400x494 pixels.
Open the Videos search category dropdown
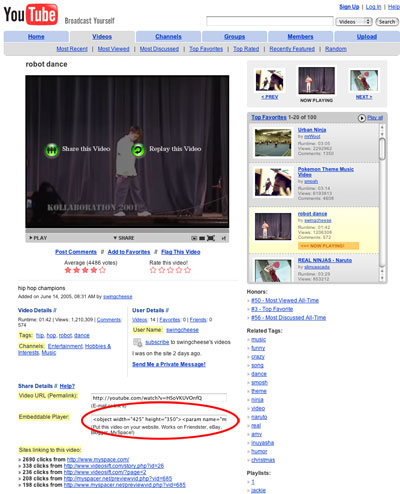pos(354,22)
